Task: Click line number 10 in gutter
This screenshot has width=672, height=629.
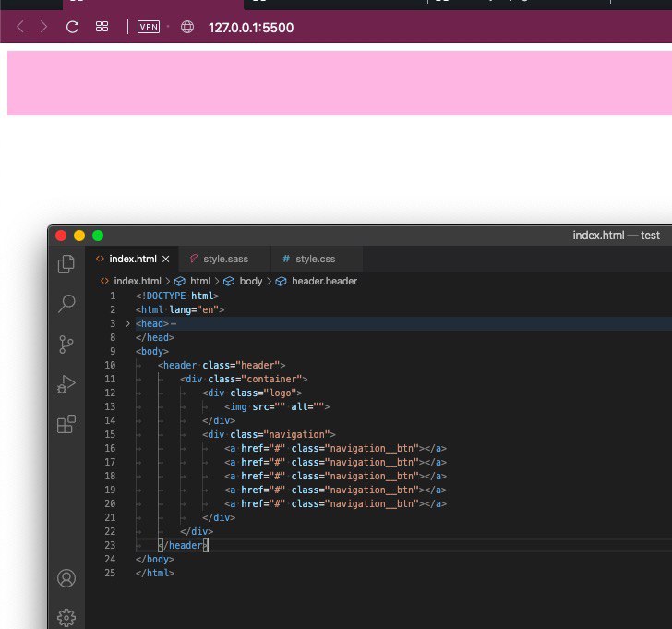Action: point(110,366)
